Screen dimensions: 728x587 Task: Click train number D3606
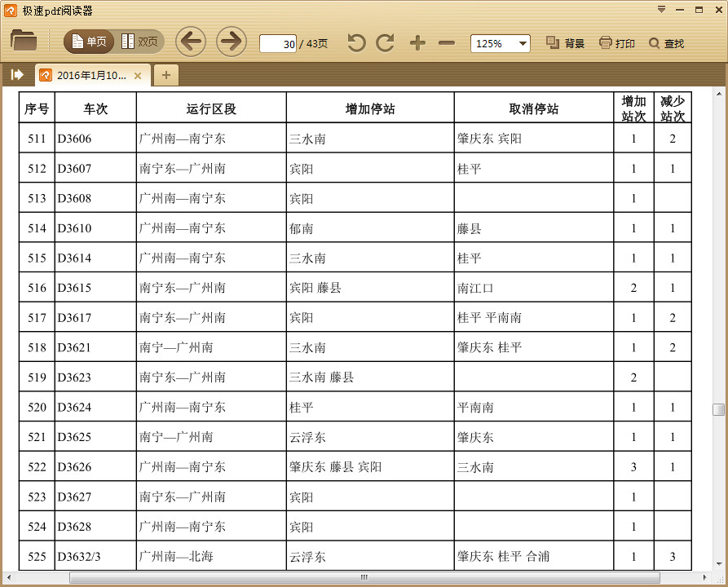pyautogui.click(x=74, y=139)
